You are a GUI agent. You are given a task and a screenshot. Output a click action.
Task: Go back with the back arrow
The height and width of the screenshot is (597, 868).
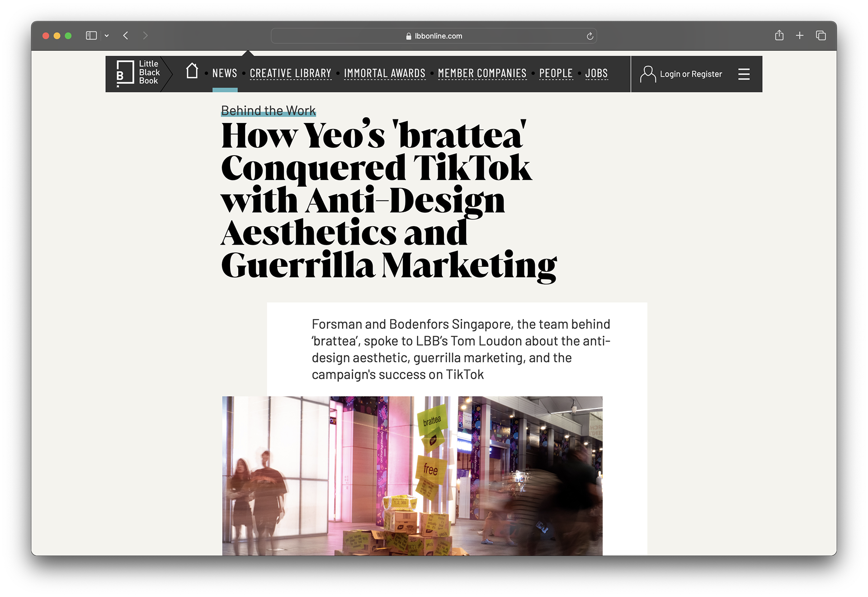click(126, 36)
